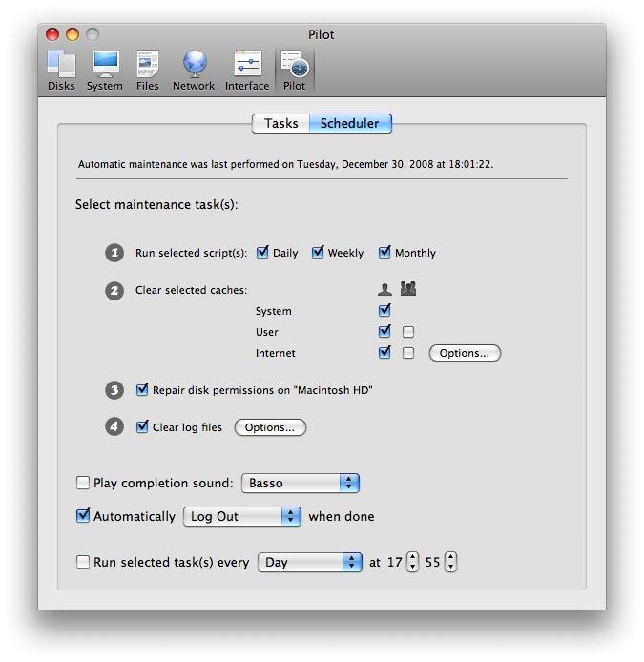Open the System toolbar pane
Image resolution: width=644 pixels, height=662 pixels.
point(104,71)
